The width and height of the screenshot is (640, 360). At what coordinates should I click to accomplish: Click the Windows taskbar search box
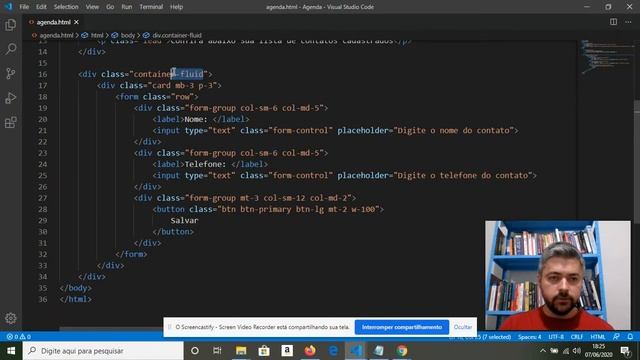pyautogui.click(x=103, y=351)
